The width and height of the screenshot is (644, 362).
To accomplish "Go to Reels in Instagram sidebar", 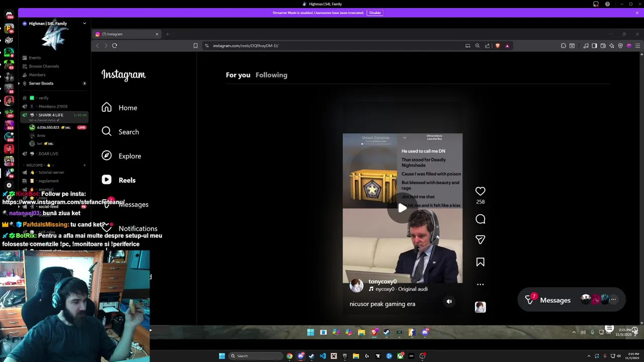I will click(119, 180).
